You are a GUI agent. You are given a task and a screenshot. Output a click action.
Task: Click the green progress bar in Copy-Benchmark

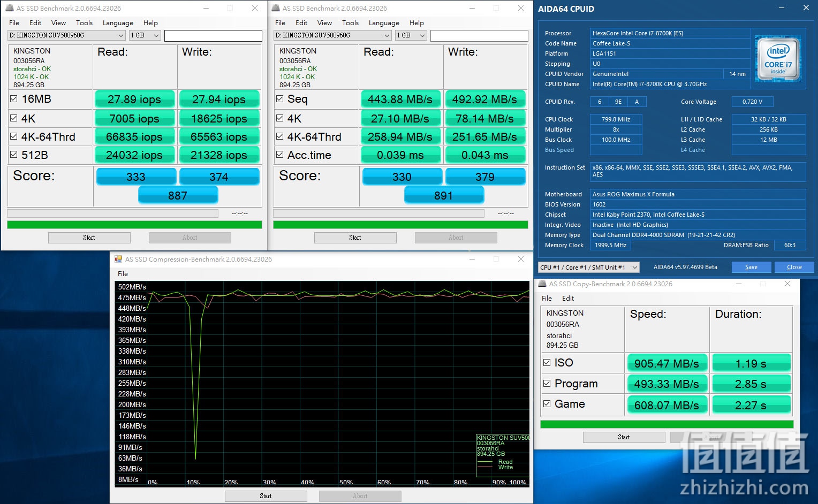667,424
